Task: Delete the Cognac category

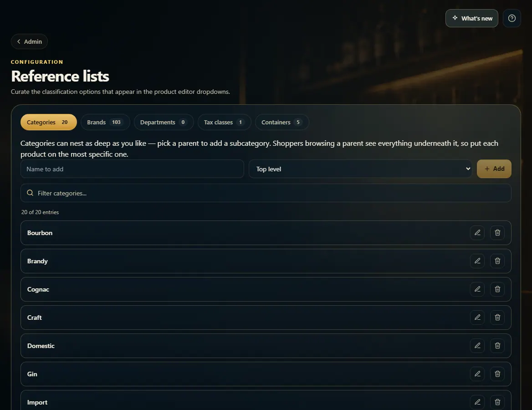Action: (497, 289)
